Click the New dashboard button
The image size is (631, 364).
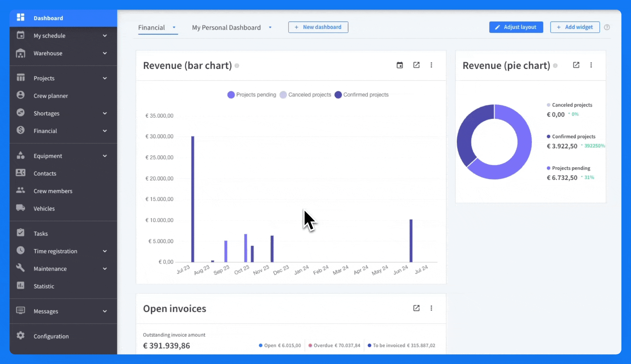coord(318,27)
